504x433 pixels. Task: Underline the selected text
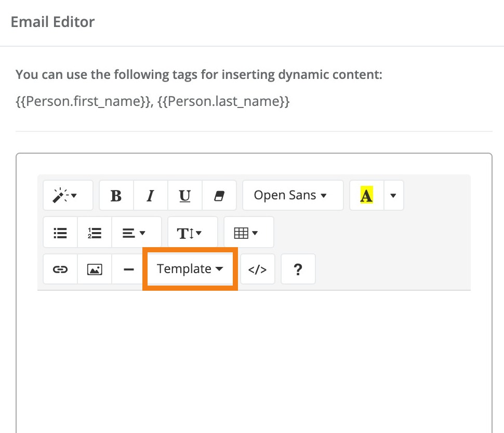[x=184, y=195]
